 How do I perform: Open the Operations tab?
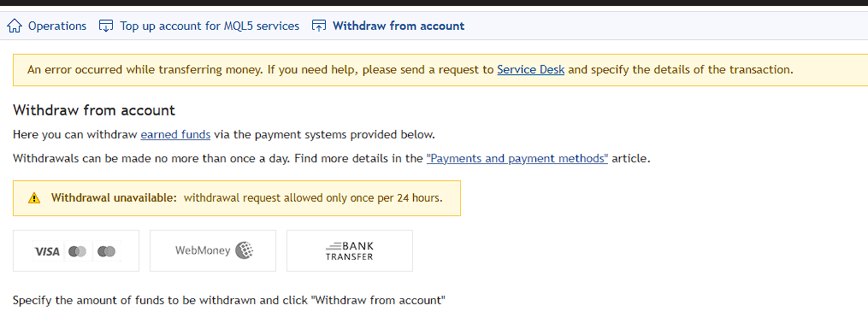[x=57, y=26]
